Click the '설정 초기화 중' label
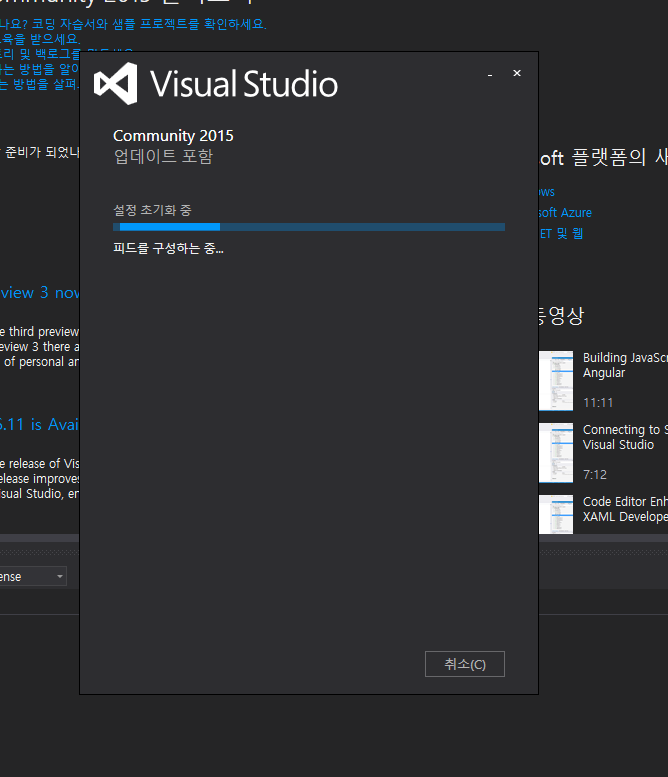 (153, 210)
